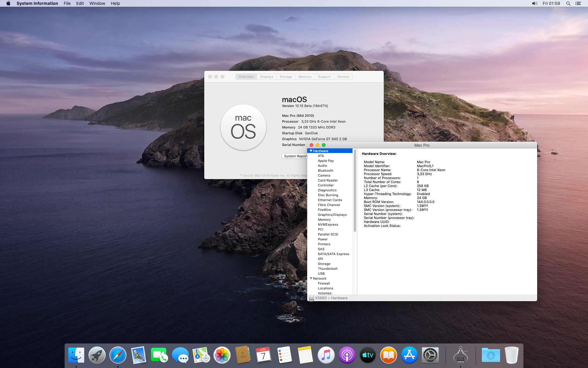The height and width of the screenshot is (368, 588).
Task: Collapse the Network section triangle
Action: (x=311, y=278)
